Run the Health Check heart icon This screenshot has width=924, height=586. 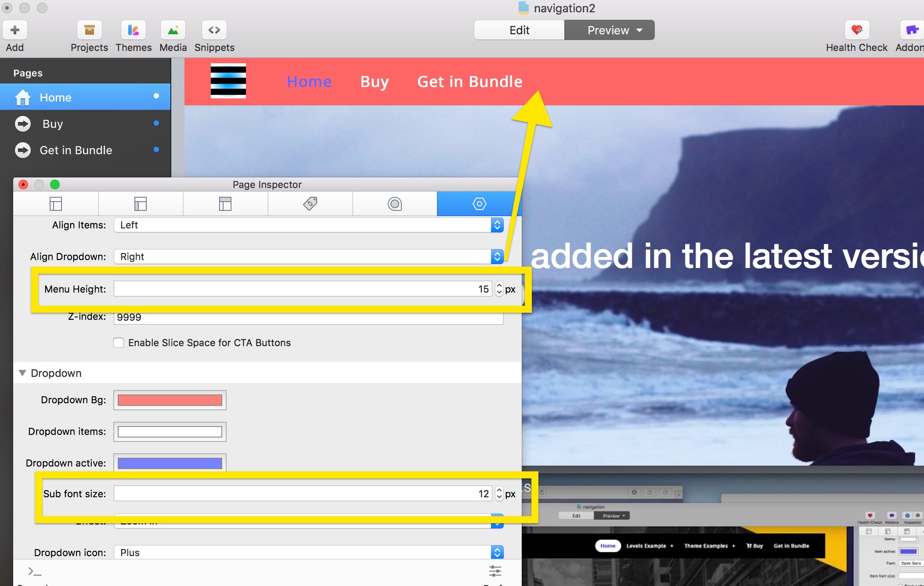point(856,30)
